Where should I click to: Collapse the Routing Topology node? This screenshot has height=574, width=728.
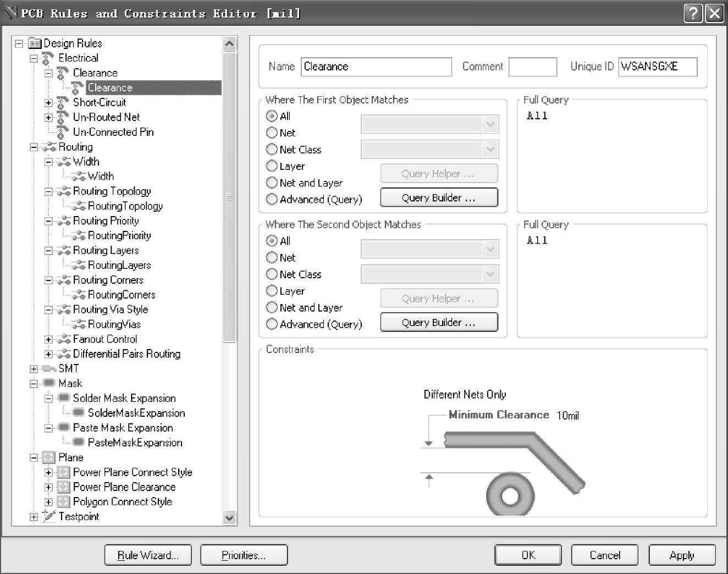[x=48, y=191]
